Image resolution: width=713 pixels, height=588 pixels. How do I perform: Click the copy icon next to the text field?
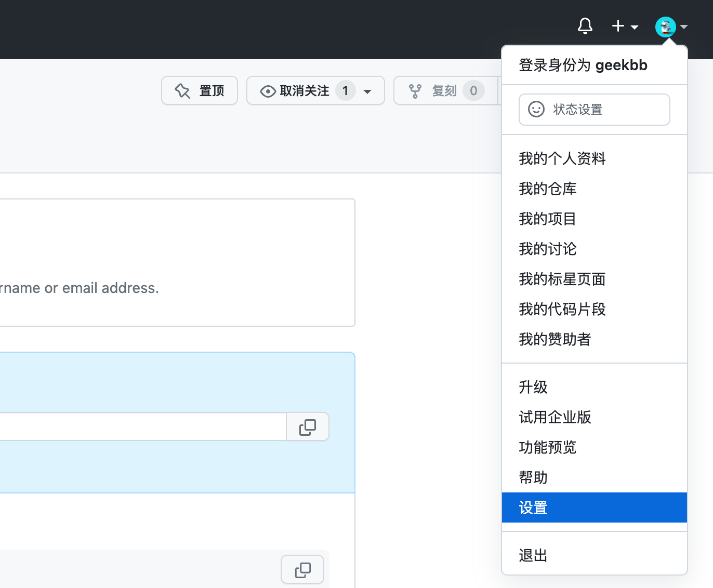point(307,426)
